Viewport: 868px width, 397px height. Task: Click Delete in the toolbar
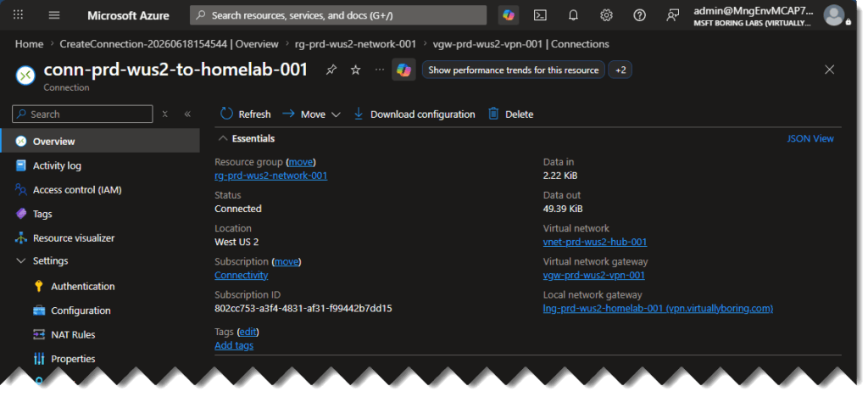510,114
